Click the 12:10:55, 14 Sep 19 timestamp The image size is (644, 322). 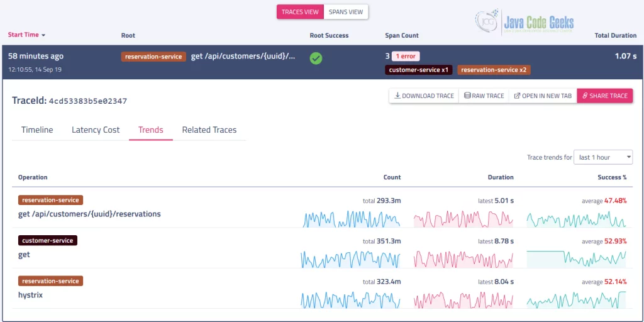pos(35,69)
